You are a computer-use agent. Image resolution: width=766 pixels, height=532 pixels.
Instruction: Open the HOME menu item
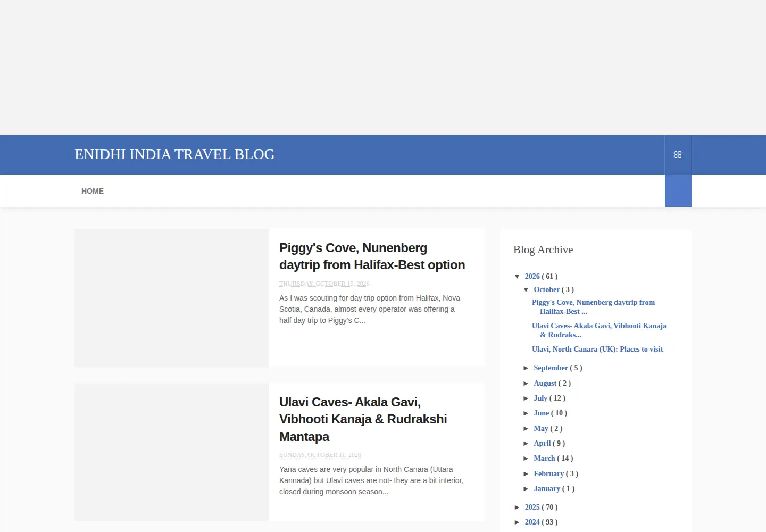click(x=93, y=191)
